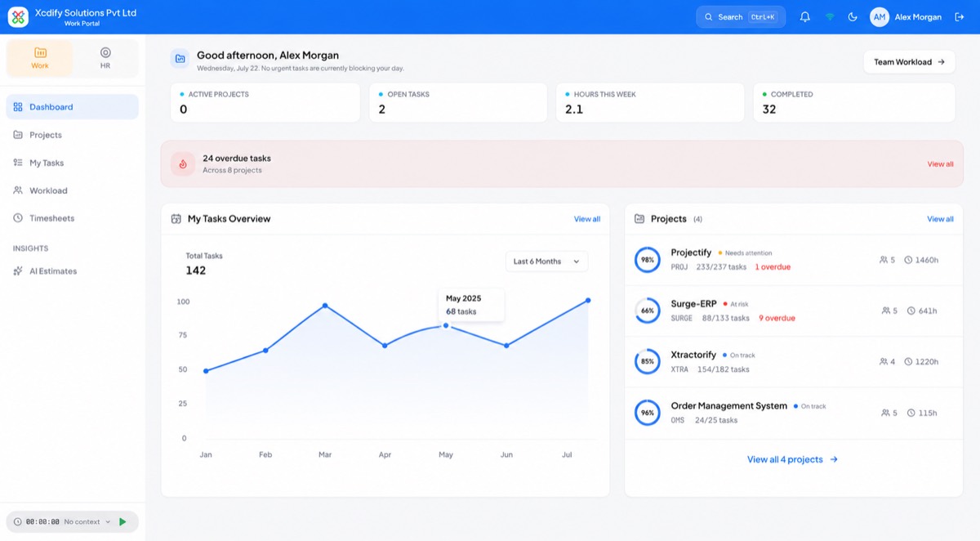
Task: Click the 96% progress ring for Order Management
Action: (x=647, y=413)
